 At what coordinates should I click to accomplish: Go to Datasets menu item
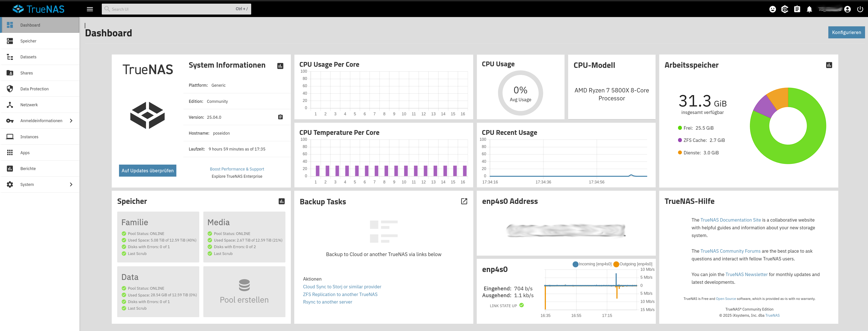[x=40, y=57]
